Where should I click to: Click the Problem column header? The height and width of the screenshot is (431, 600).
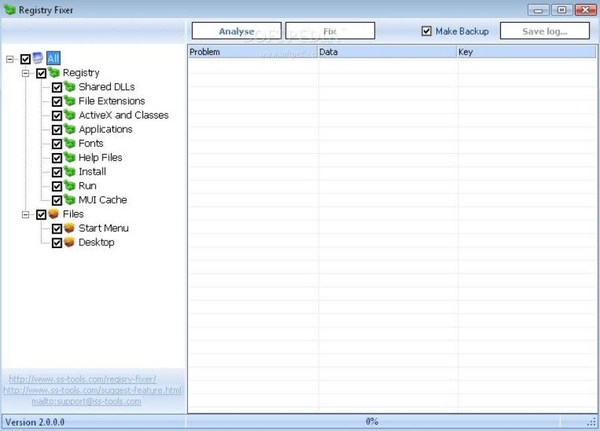pos(253,52)
